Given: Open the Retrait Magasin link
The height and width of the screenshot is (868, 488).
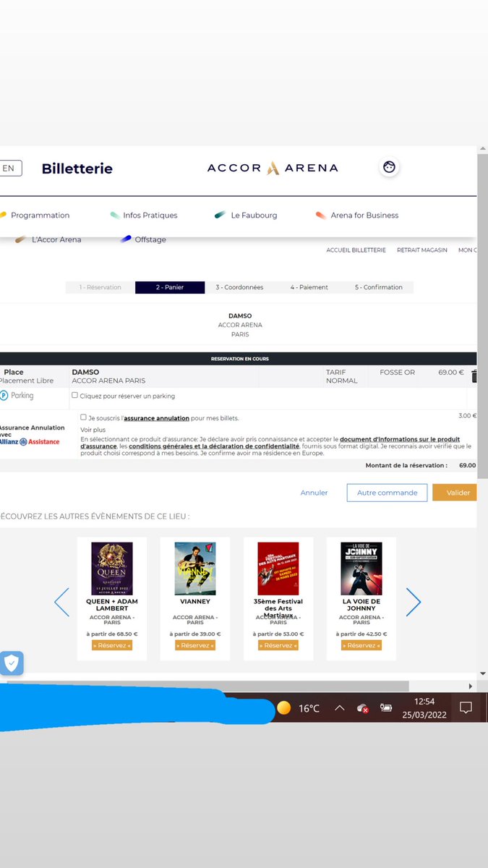Looking at the screenshot, I should coord(422,250).
